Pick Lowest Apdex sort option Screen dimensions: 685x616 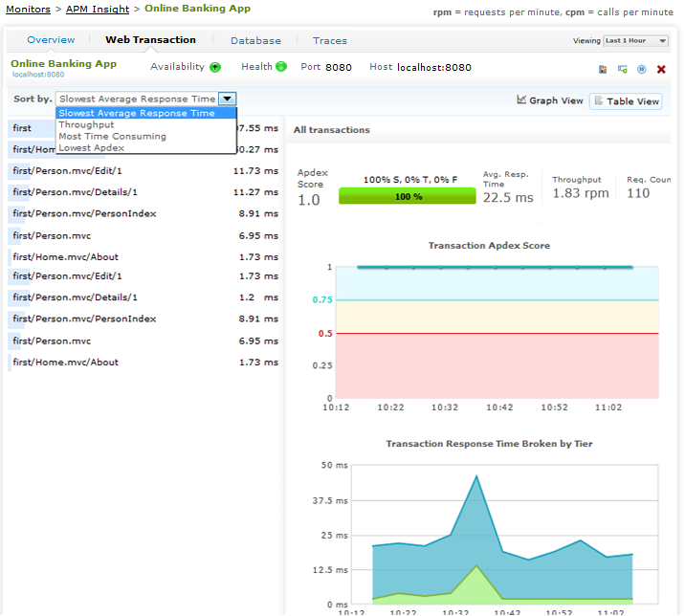click(x=91, y=147)
